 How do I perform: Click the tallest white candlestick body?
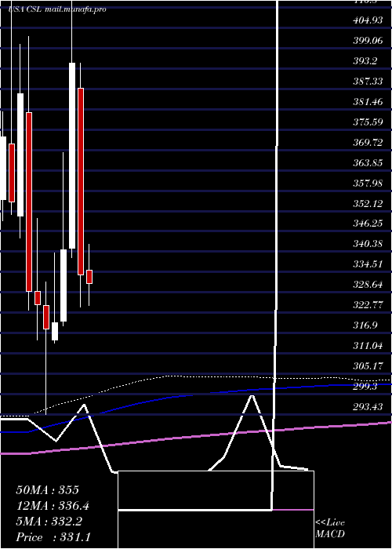coord(72,155)
